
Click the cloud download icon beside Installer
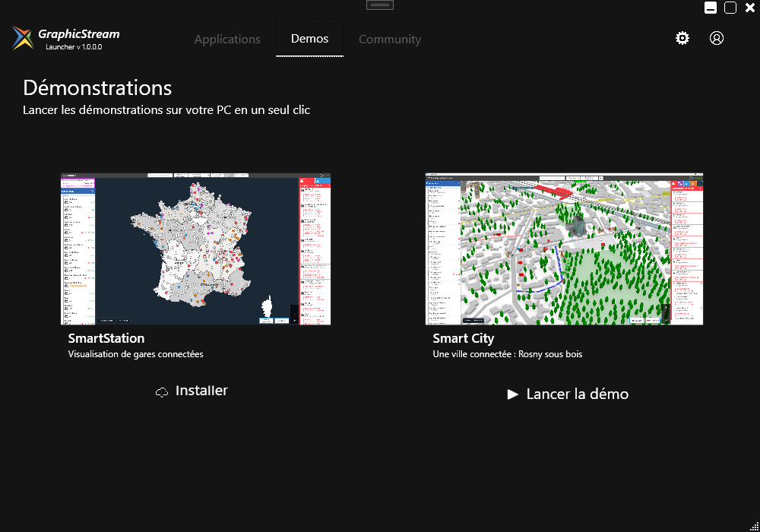click(x=161, y=392)
